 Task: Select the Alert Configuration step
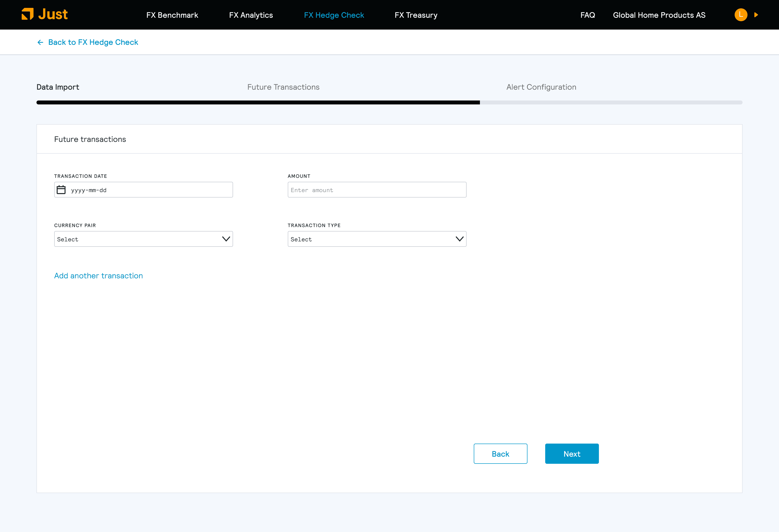pos(541,87)
